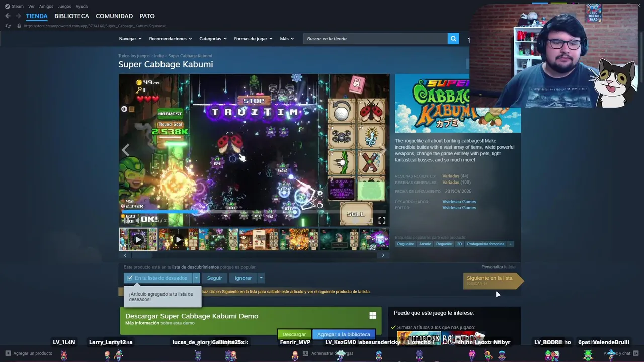Viewport: 644px width, 362px height.
Task: Open wishlist button dropdown arrow
Action: pos(196,278)
